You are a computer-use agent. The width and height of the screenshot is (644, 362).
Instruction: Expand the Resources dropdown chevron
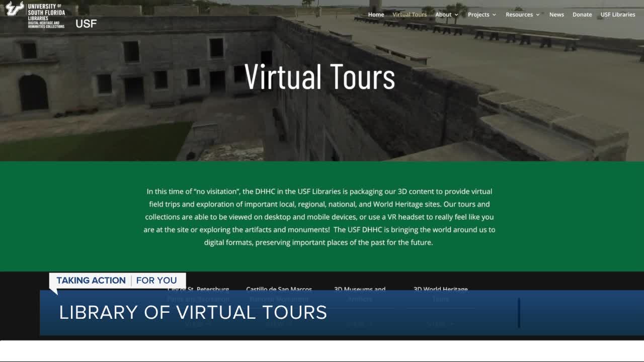(538, 15)
